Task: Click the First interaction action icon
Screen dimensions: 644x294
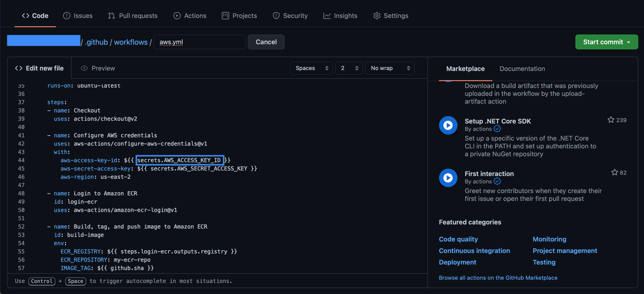Action: [448, 177]
